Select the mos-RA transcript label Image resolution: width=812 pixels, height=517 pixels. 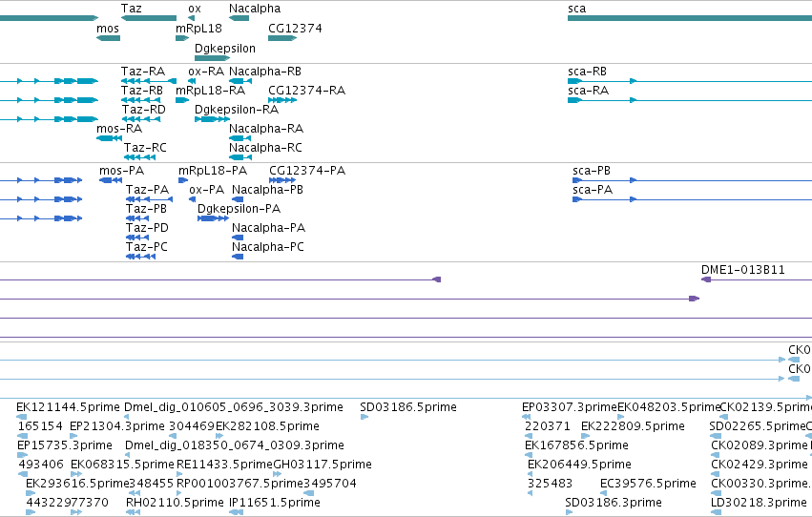tap(119, 129)
